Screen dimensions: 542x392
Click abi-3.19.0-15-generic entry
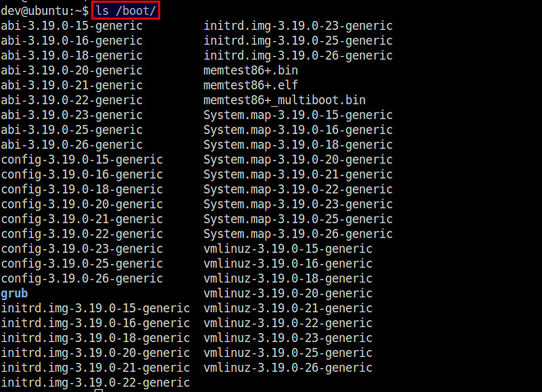(72, 26)
